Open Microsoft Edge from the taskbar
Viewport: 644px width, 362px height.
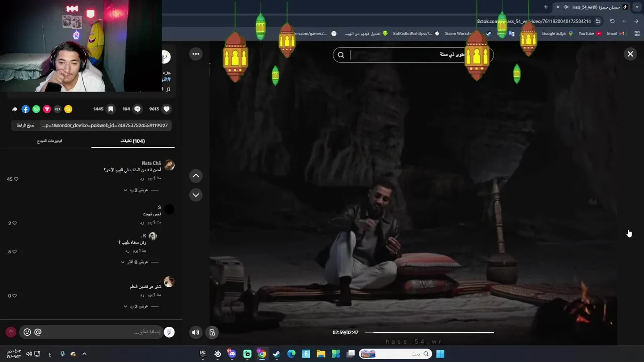coord(291,354)
